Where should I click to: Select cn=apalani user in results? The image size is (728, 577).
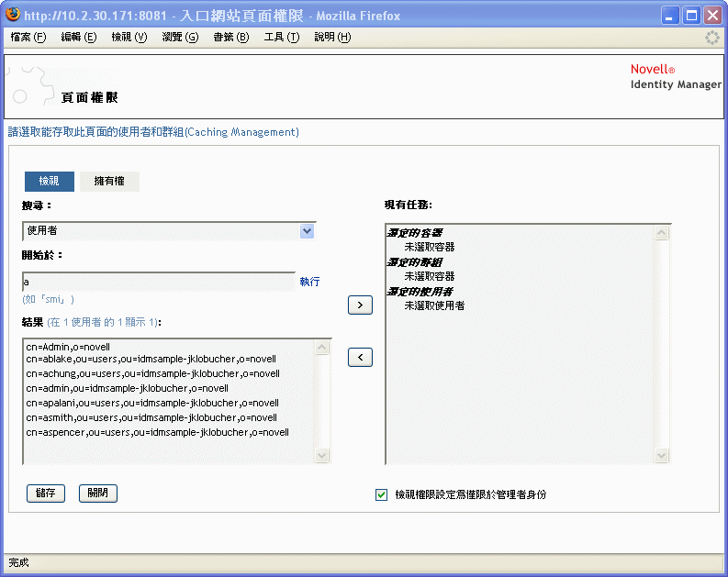pos(152,403)
